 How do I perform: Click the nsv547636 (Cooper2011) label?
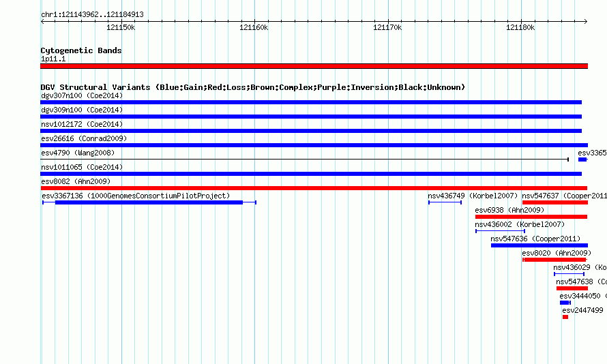[x=535, y=239]
